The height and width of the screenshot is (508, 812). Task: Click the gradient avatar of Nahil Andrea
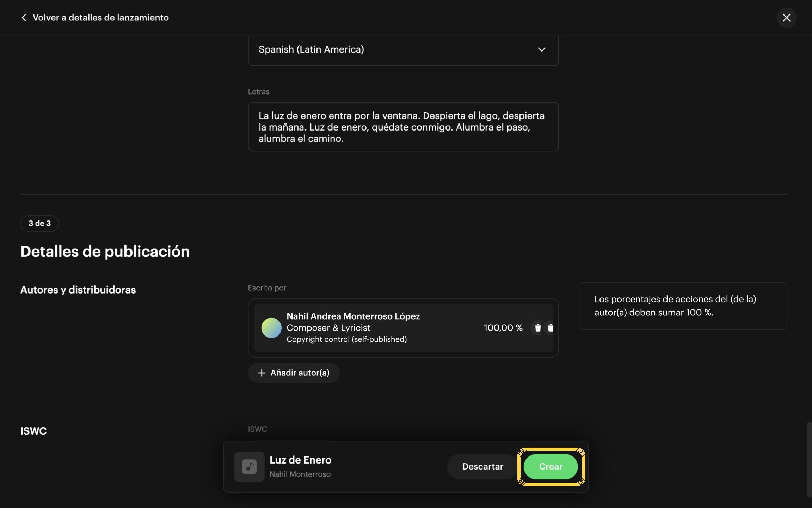[271, 328]
